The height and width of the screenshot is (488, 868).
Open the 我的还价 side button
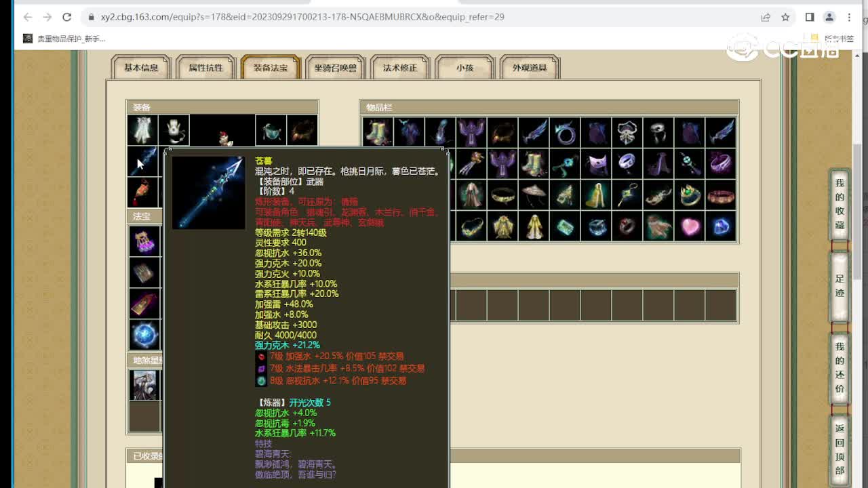pos(840,368)
